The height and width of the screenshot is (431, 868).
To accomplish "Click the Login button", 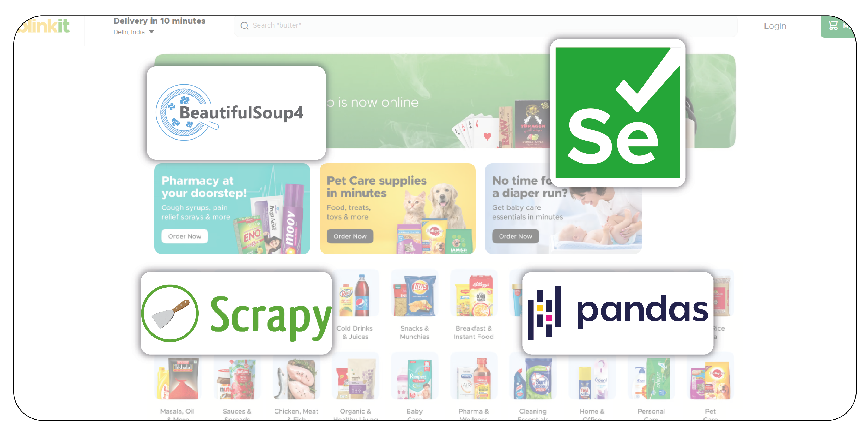I will 775,25.
